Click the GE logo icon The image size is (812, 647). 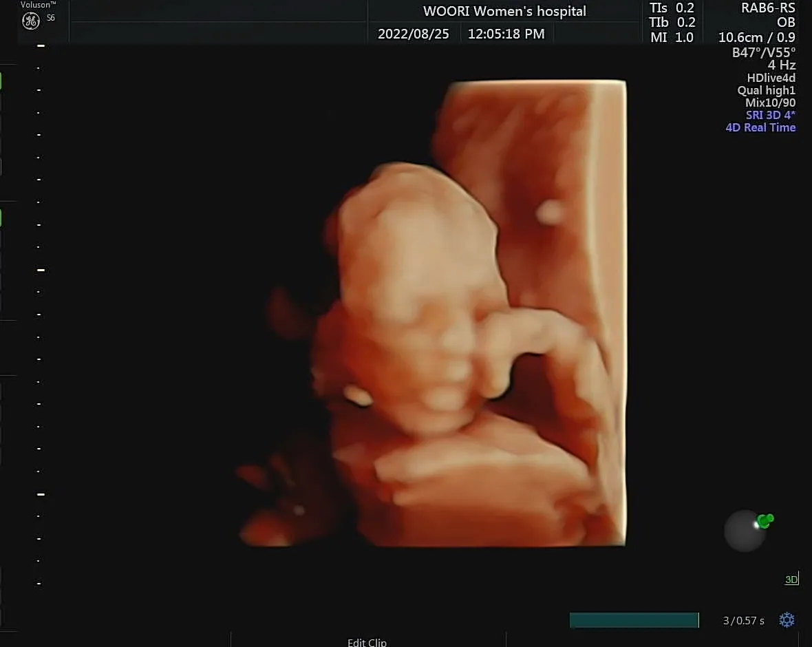pos(31,21)
